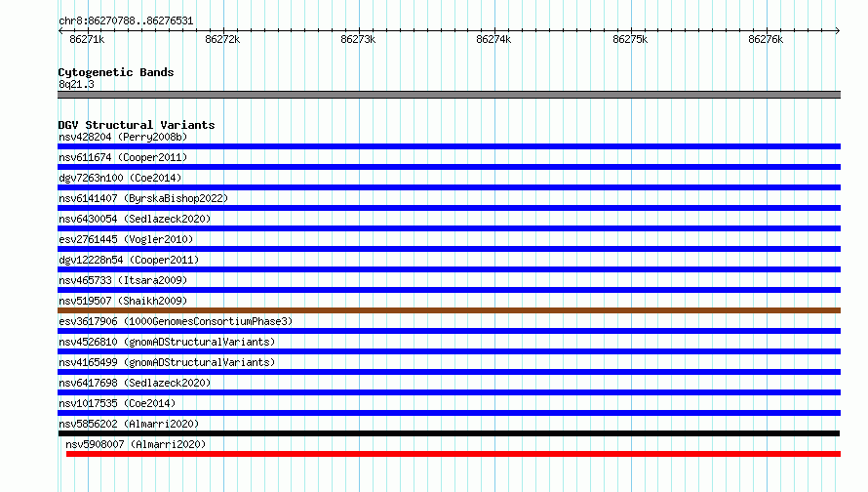Select the blue bar for nsv428204
Screen dimensions: 868x492
pyautogui.click(x=449, y=146)
